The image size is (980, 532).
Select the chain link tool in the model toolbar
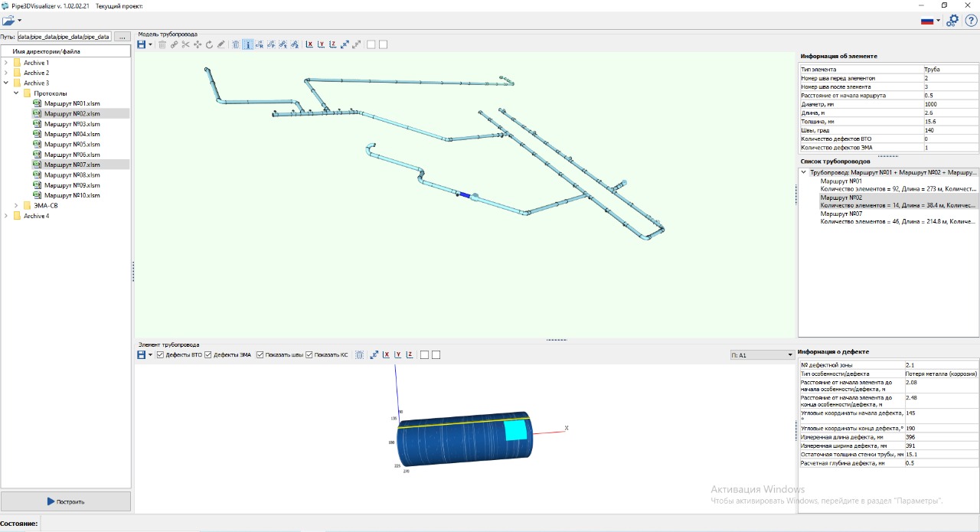tap(174, 44)
